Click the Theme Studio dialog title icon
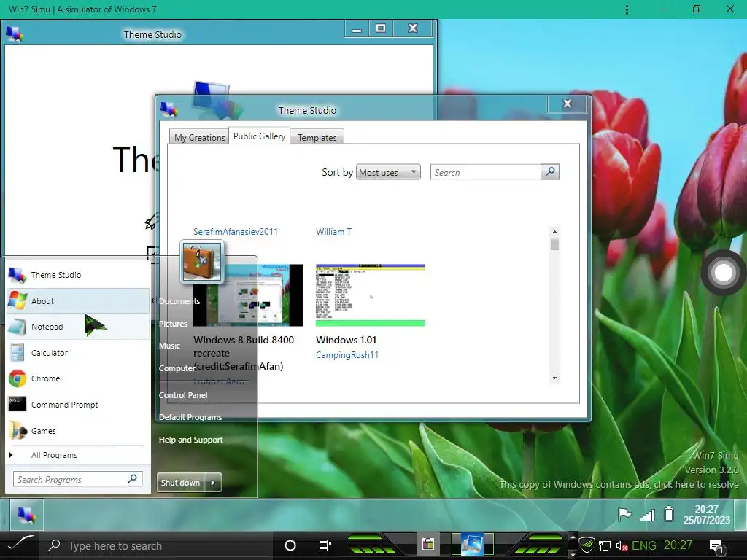The image size is (747, 560). 169,109
